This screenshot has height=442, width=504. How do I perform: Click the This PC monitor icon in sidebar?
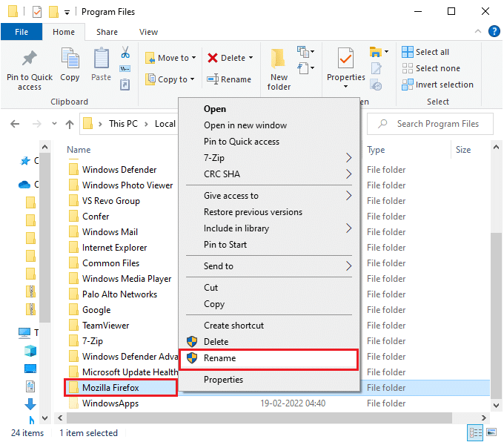(x=24, y=333)
